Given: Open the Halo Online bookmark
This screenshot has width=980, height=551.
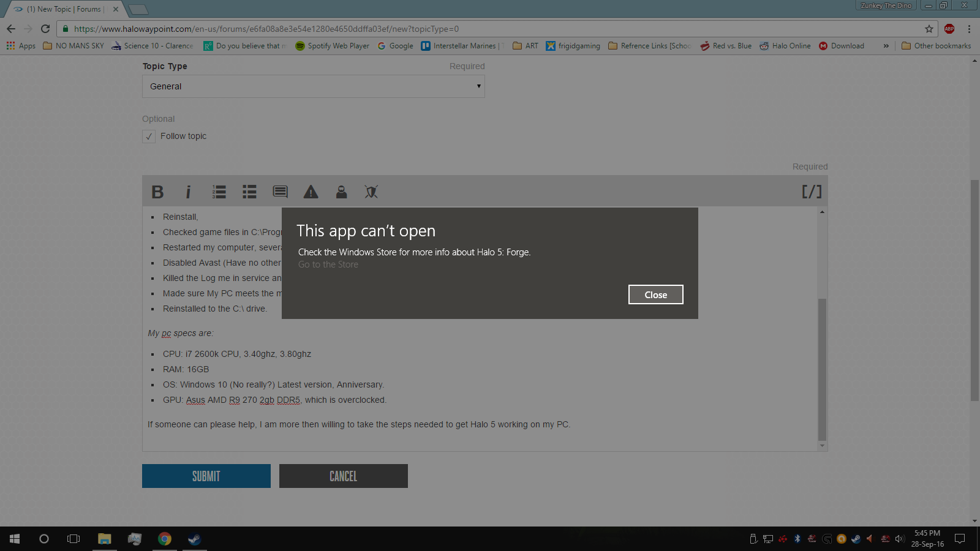Looking at the screenshot, I should (785, 46).
